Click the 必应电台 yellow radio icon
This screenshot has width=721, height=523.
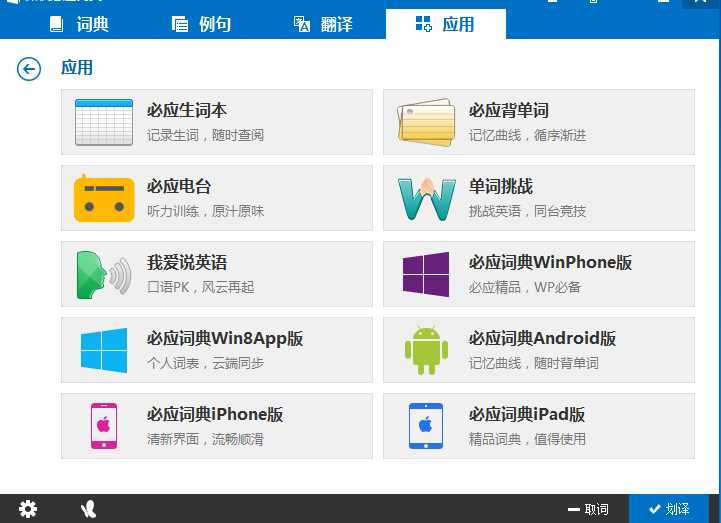point(104,198)
